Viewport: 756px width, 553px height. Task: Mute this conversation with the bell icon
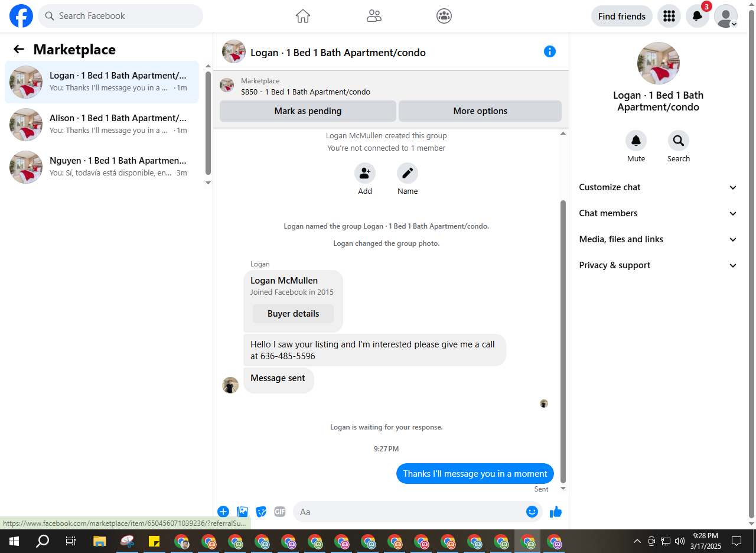[636, 141]
